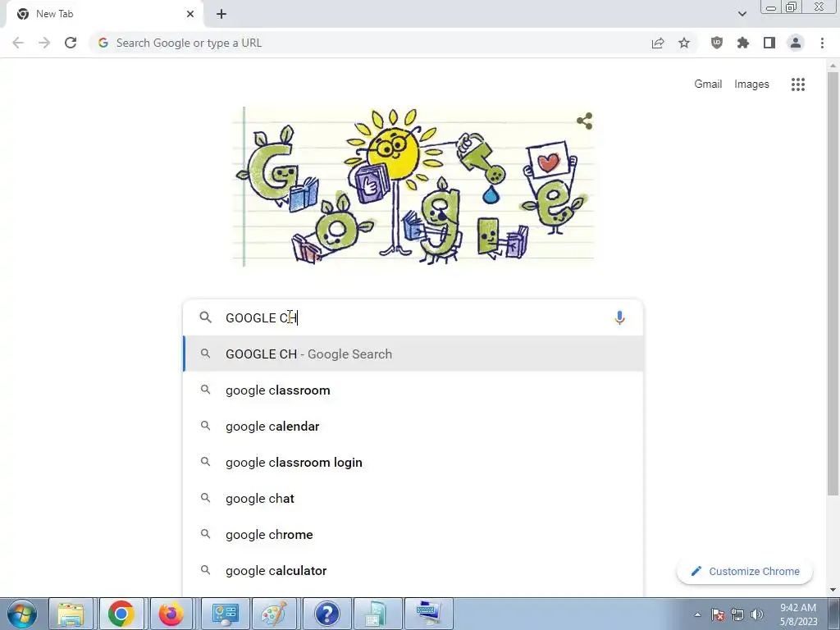Image resolution: width=840 pixels, height=630 pixels.
Task: Select the "google classroom" suggestion
Action: click(413, 390)
